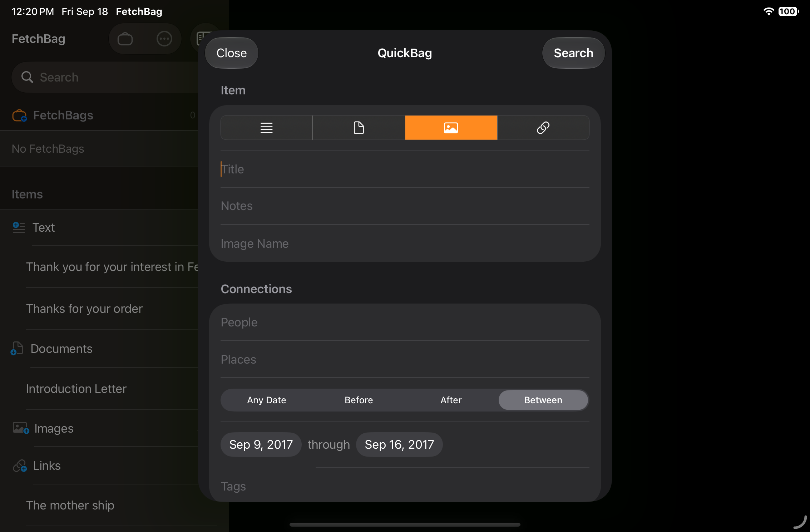Open the Documents category in sidebar

click(x=99, y=349)
